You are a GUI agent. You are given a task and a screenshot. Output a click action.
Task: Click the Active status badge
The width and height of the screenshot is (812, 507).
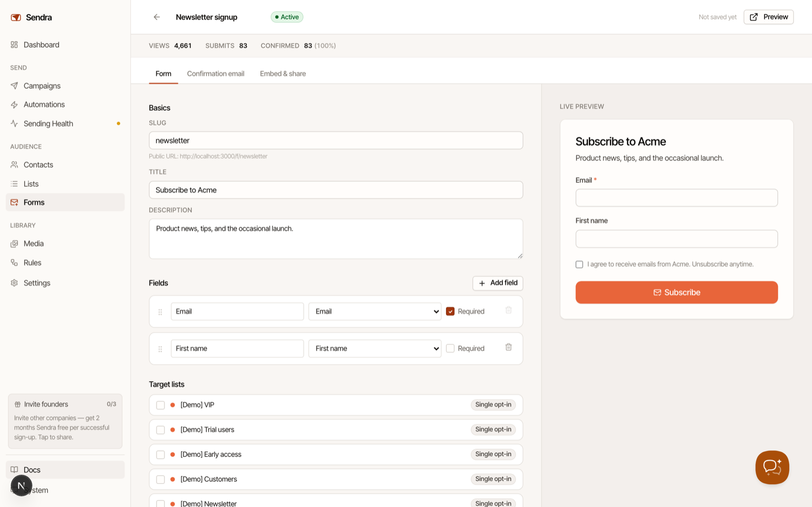(287, 17)
